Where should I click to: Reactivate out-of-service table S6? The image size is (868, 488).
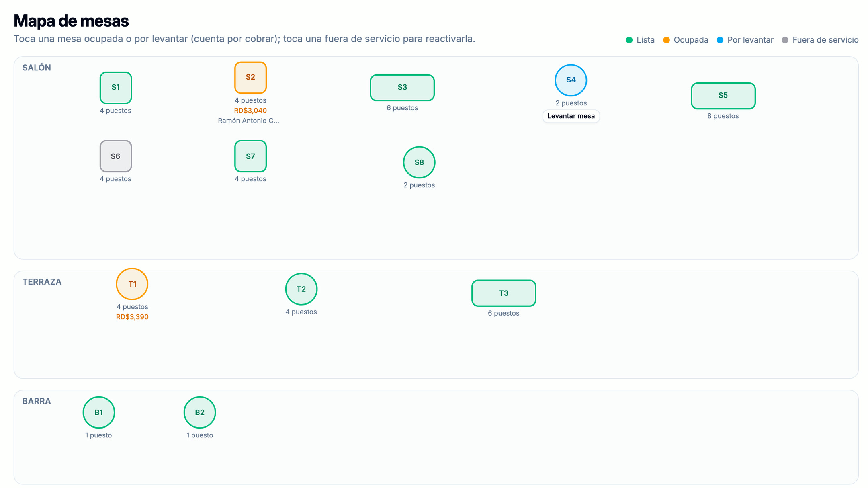(116, 156)
